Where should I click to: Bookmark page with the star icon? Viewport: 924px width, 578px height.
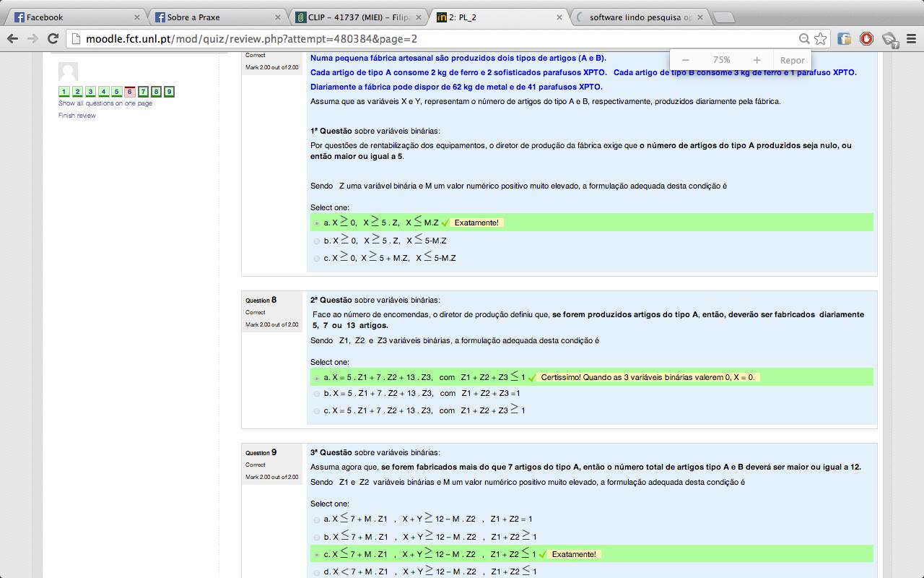821,39
